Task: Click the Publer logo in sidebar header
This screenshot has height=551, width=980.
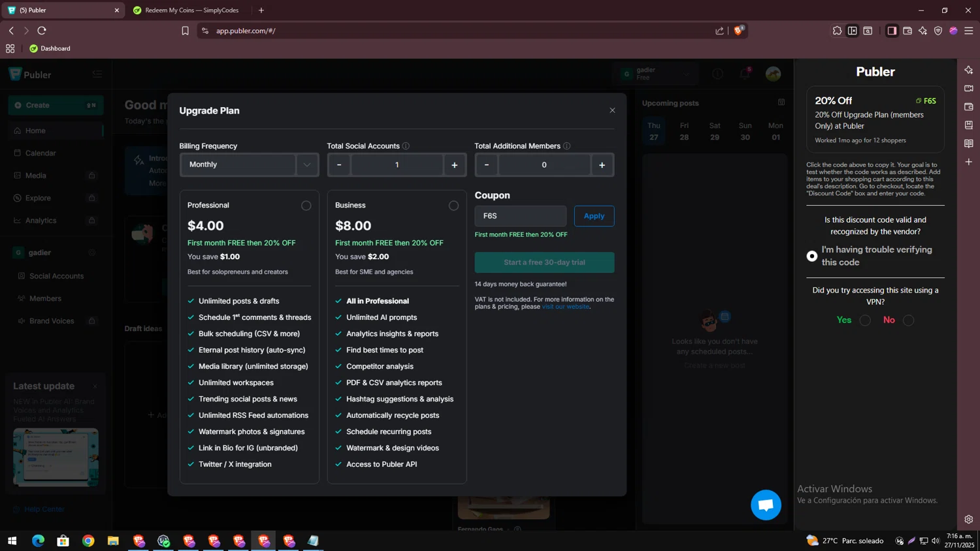Action: (30, 74)
